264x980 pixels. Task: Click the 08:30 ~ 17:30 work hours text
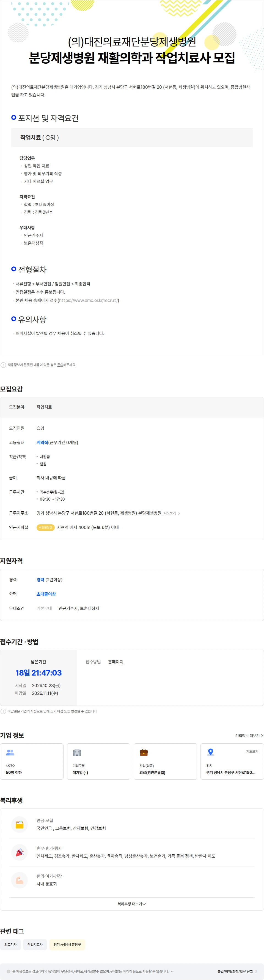pyautogui.click(x=52, y=499)
